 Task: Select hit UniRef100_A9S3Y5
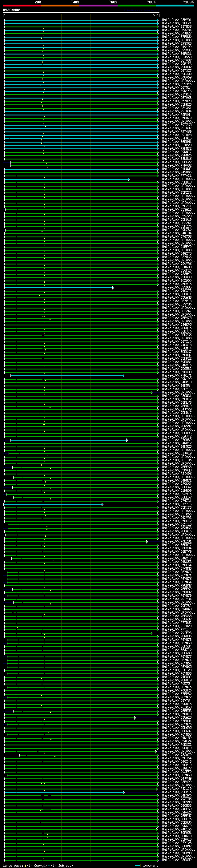[x=176, y=84]
